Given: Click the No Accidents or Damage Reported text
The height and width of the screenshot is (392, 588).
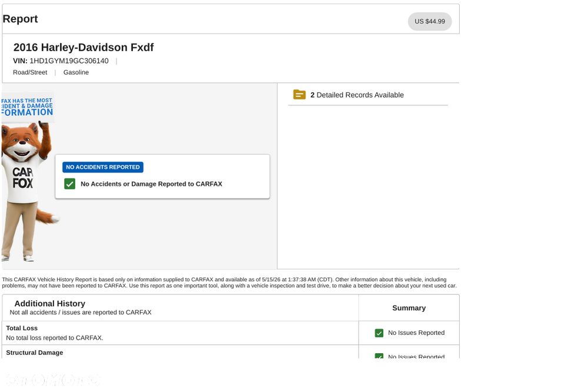Looking at the screenshot, I should (152, 184).
